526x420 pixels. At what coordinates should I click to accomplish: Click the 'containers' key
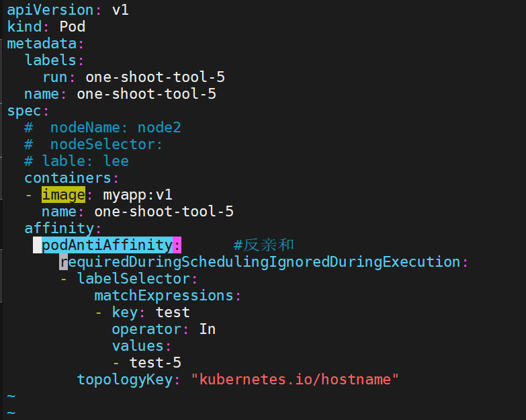[68, 178]
